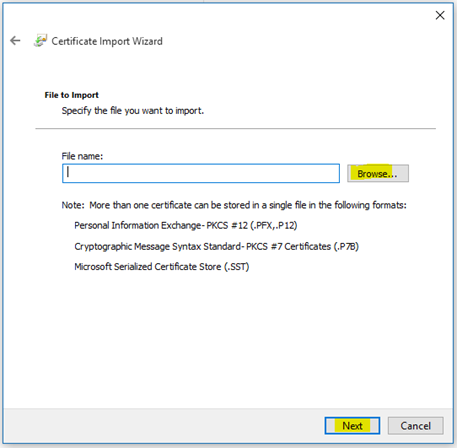
Task: Focus the File name text box
Action: pyautogui.click(x=201, y=173)
